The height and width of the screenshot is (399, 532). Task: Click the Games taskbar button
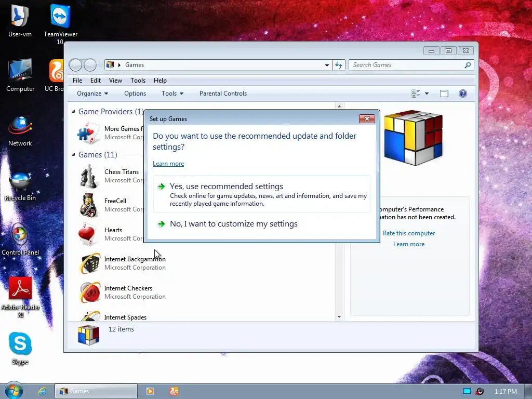(96, 391)
